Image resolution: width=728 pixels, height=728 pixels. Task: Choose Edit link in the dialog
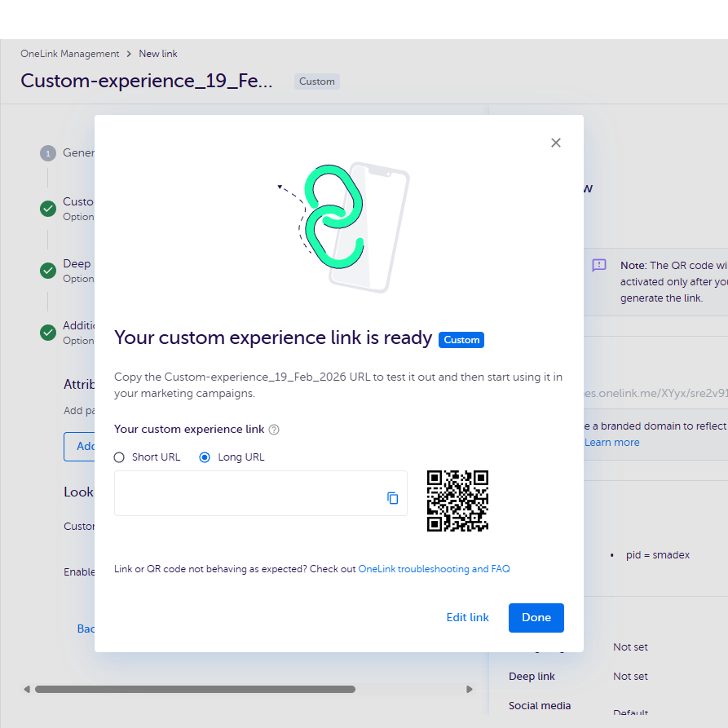[467, 617]
